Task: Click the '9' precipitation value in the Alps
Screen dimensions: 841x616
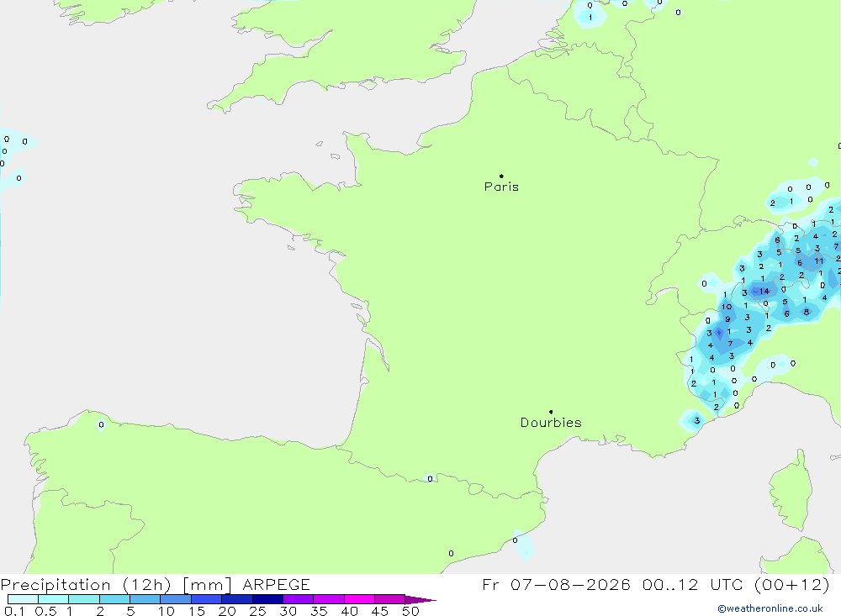Action: pos(727,319)
